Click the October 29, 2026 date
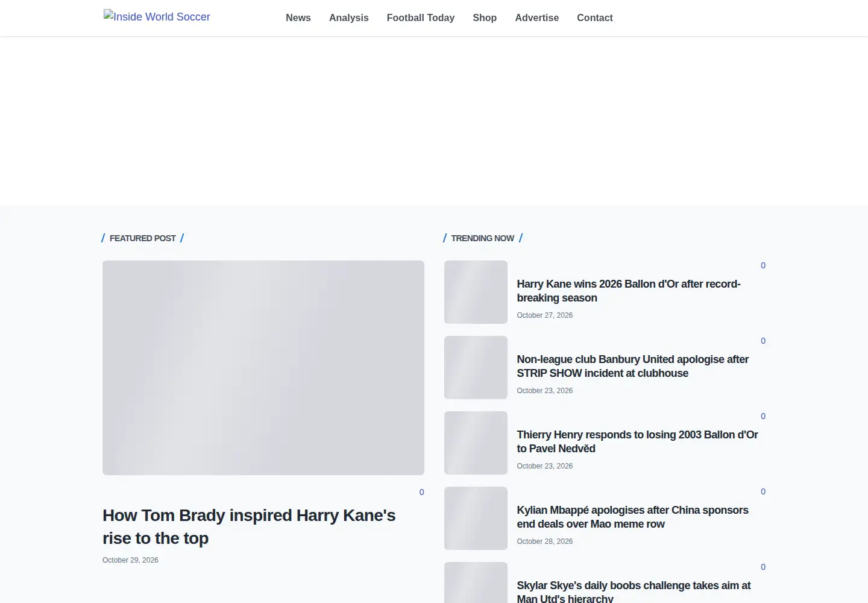Image resolution: width=868 pixels, height=603 pixels. coord(130,560)
